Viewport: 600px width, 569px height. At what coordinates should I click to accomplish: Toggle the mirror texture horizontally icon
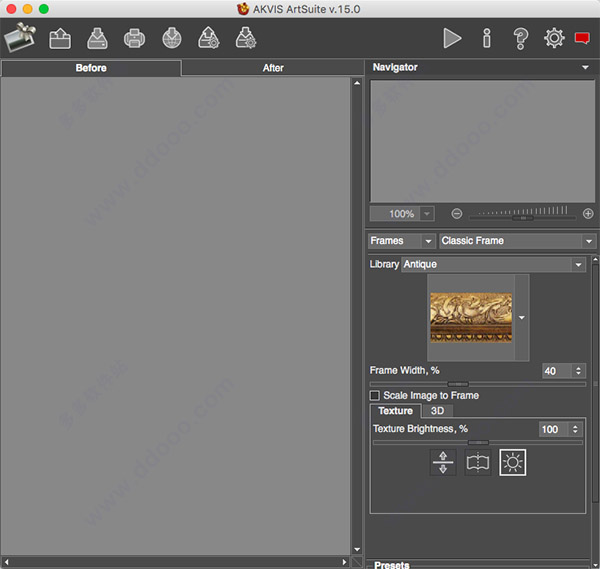(x=478, y=462)
